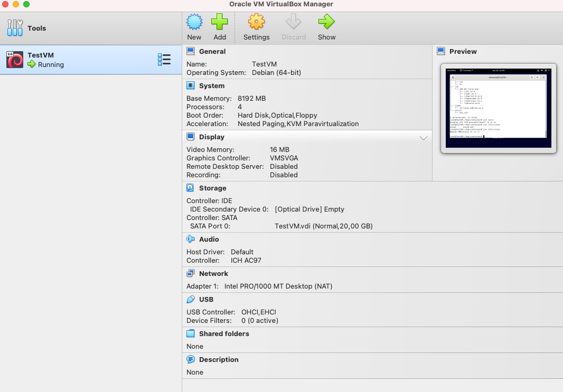Click the New machine toolbar icon
Image resolution: width=563 pixels, height=392 pixels.
[194, 22]
